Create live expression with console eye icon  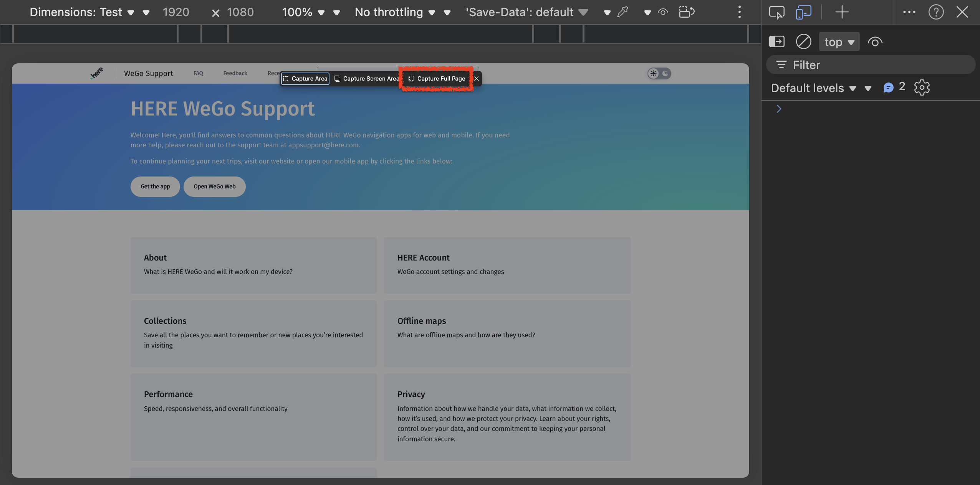(x=875, y=42)
